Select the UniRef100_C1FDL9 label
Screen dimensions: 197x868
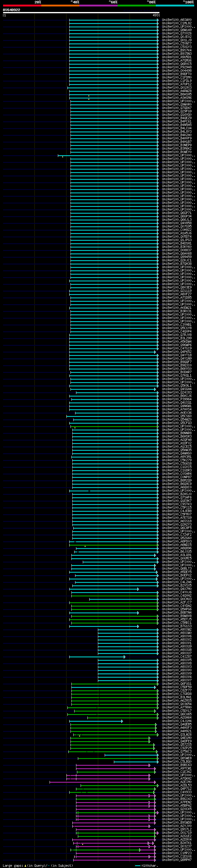(177, 81)
